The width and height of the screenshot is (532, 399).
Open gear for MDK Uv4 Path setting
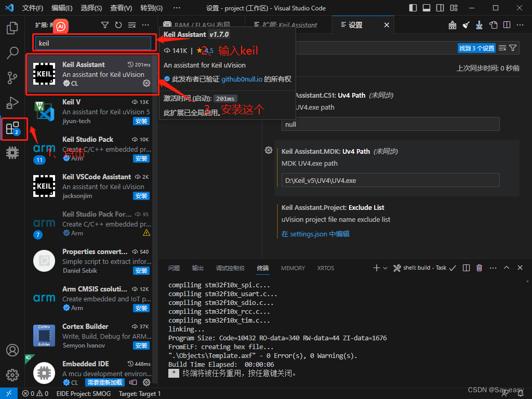(269, 150)
